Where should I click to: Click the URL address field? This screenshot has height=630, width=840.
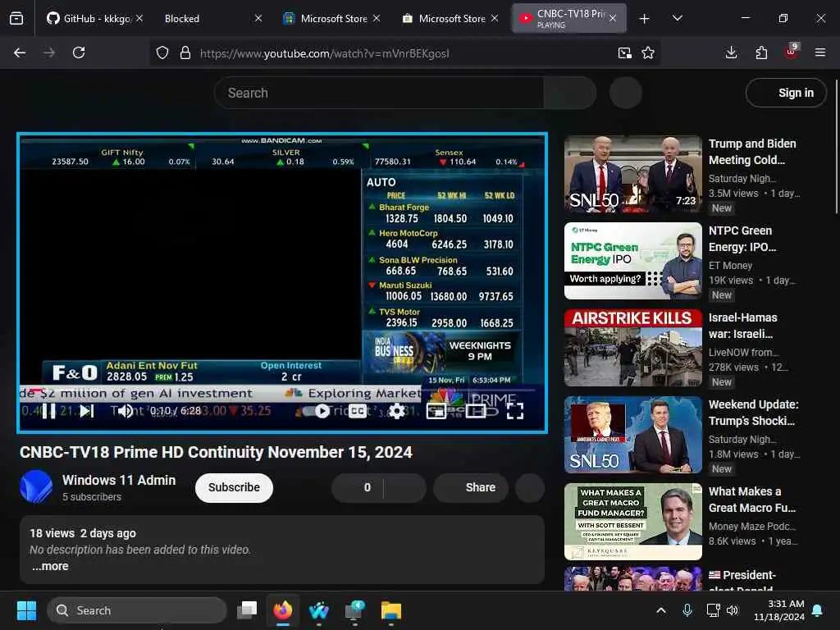tap(404, 53)
